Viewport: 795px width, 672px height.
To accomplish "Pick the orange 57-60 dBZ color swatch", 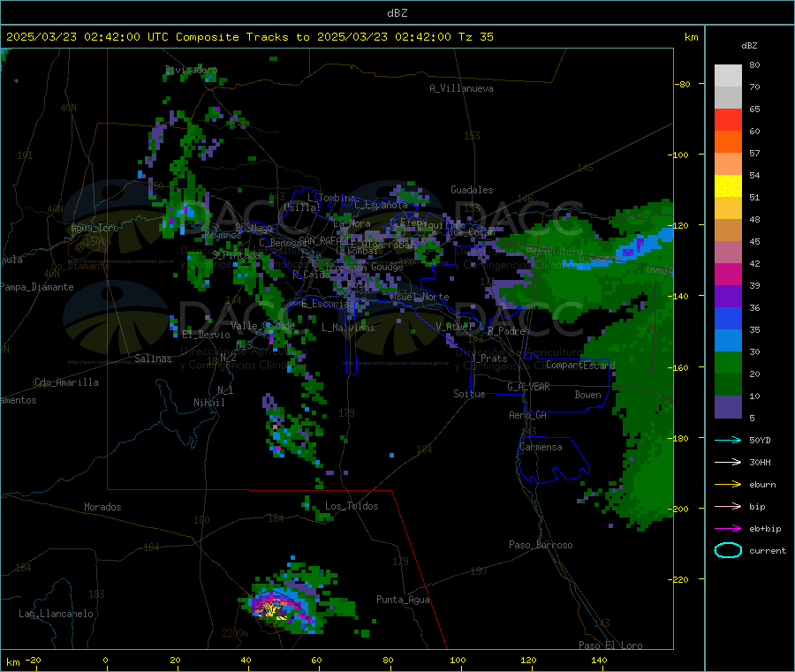I will 728,142.
